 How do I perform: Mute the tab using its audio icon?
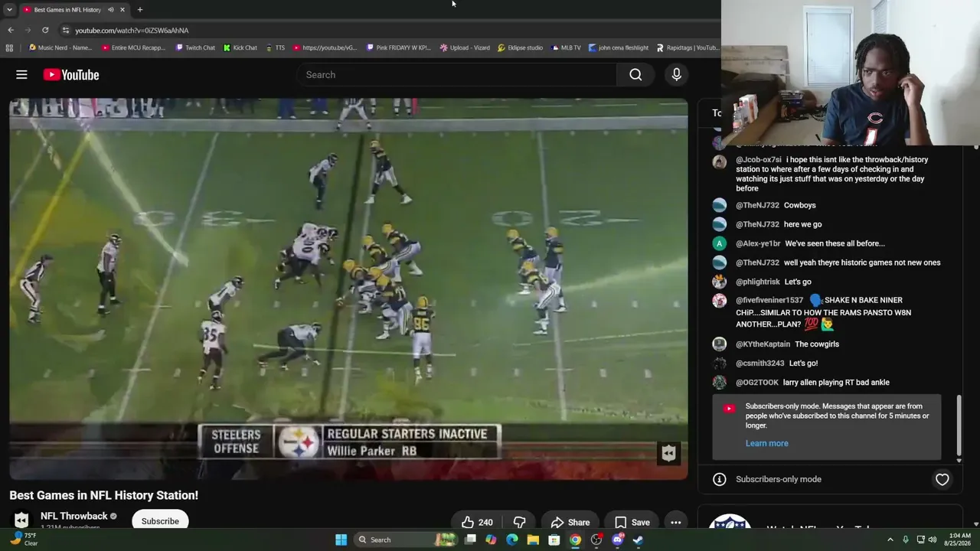coord(110,9)
